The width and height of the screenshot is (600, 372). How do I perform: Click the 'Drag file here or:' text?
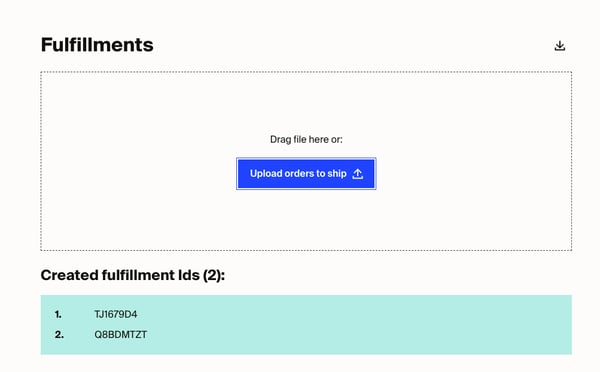coord(306,139)
